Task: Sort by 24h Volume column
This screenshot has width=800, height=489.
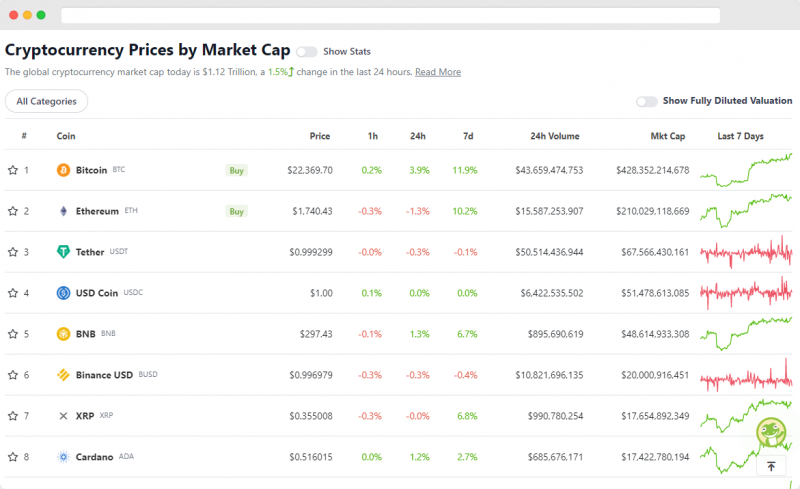Action: tap(555, 136)
